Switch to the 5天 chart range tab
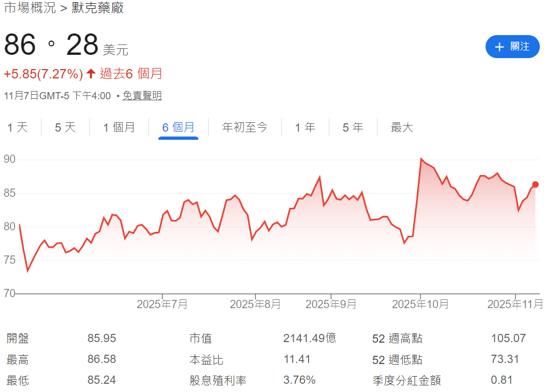The height and width of the screenshot is (392, 559). tap(64, 127)
